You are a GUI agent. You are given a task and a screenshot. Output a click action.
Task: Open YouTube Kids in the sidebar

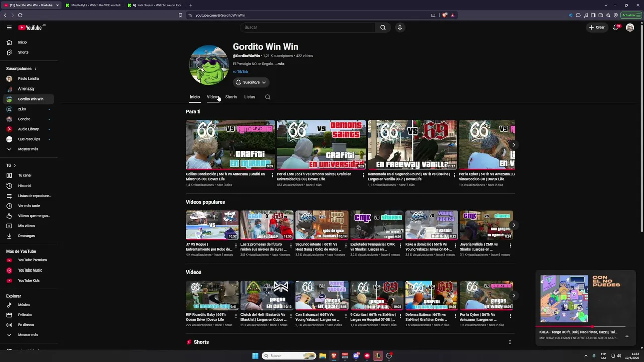pyautogui.click(x=29, y=280)
